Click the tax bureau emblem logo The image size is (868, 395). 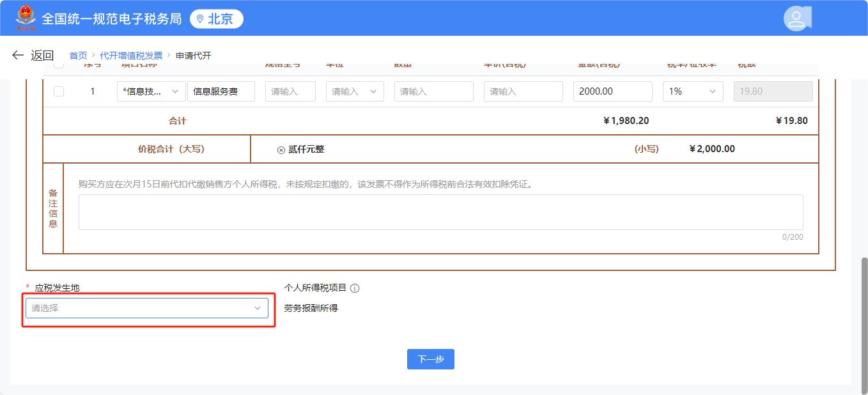click(x=26, y=19)
